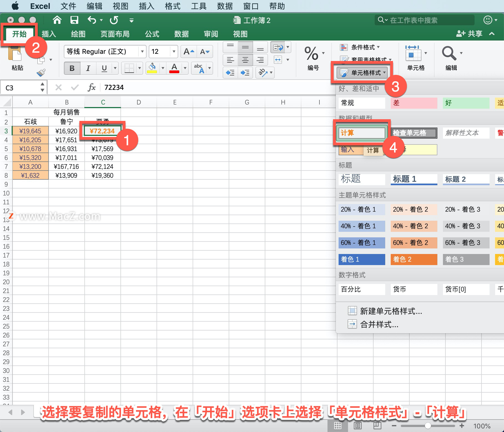
Task: Open 格式 menu in menu bar
Action: [173, 6]
